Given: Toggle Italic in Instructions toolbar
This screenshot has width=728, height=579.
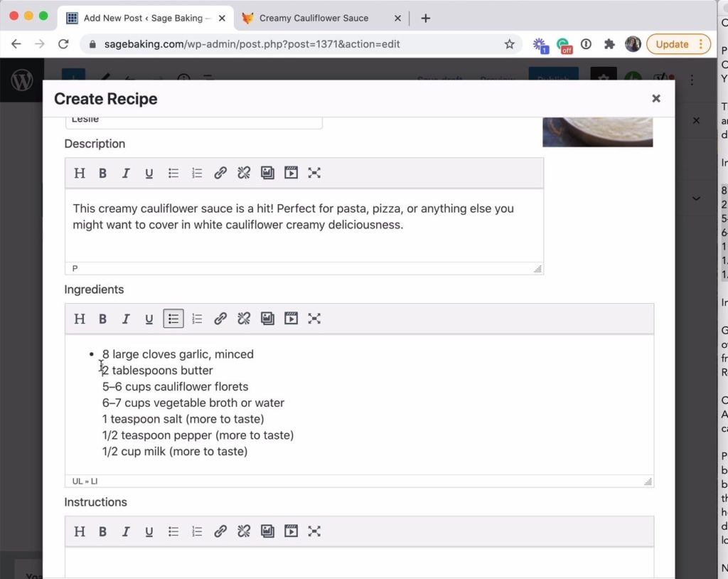Looking at the screenshot, I should point(126,531).
